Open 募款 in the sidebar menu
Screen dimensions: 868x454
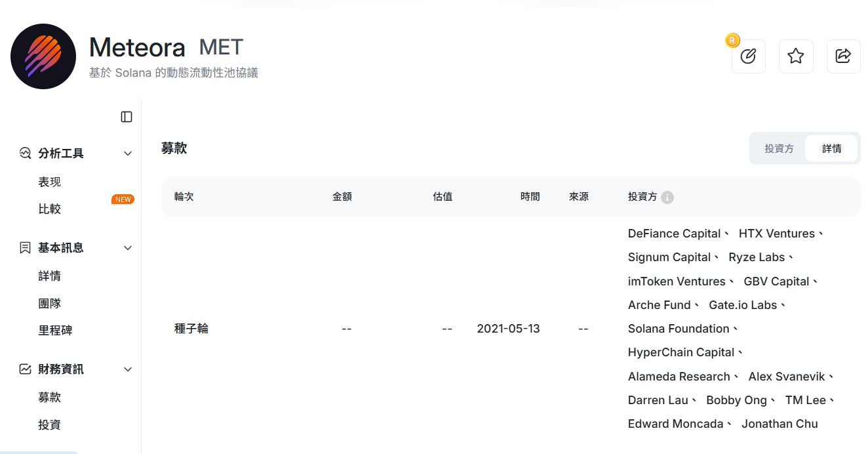coord(50,397)
